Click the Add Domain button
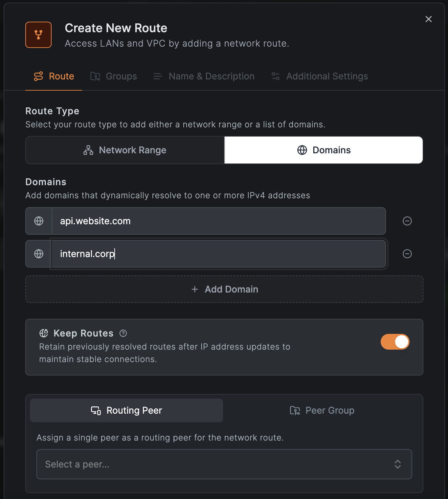Image resolution: width=448 pixels, height=499 pixels. [x=224, y=289]
